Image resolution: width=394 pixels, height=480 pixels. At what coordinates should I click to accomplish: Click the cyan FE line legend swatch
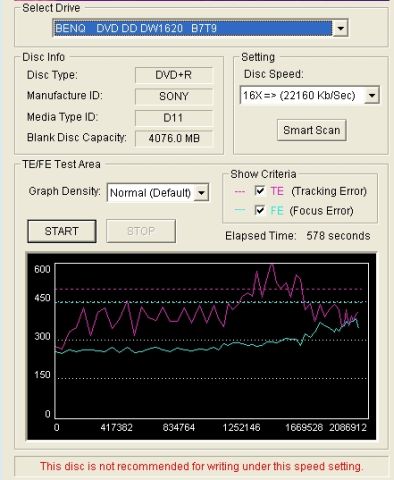pos(240,210)
